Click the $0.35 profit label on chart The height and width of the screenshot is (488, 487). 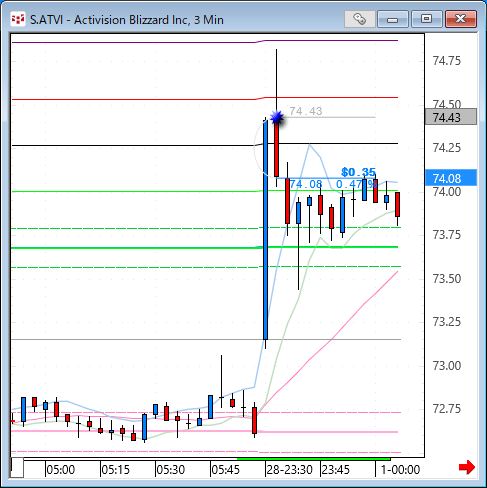[358, 172]
